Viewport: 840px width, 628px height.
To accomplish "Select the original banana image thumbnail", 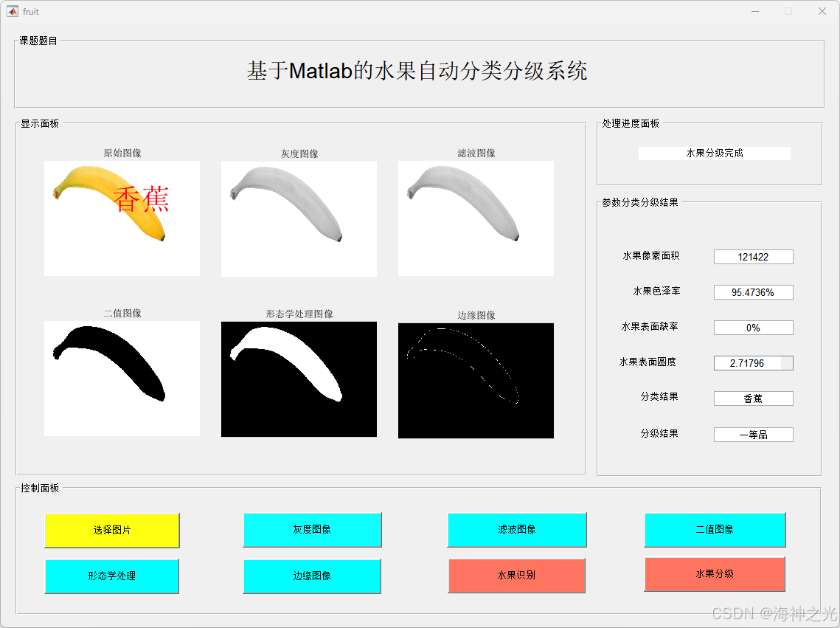I will pyautogui.click(x=122, y=218).
